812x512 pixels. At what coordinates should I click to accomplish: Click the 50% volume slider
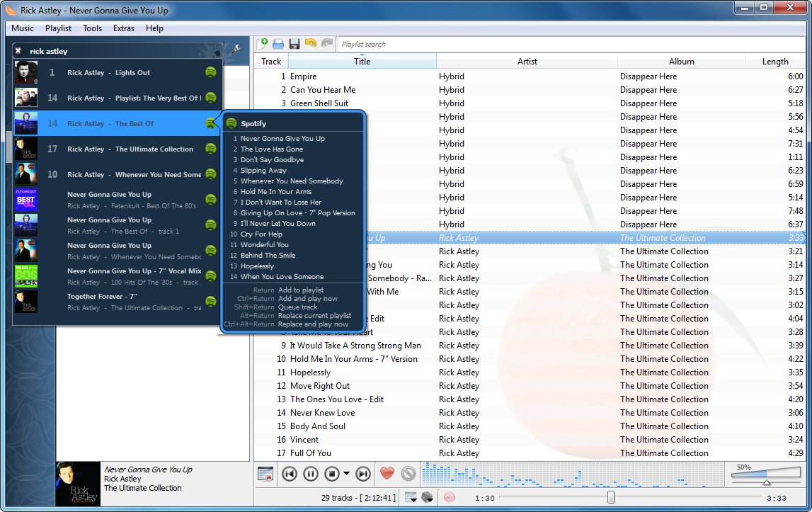pyautogui.click(x=765, y=474)
